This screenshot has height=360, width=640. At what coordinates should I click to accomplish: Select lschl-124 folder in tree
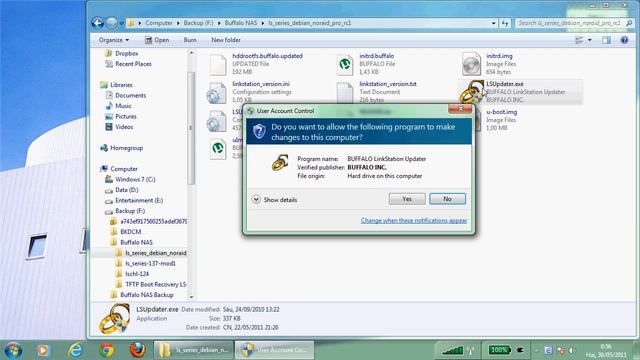(132, 274)
